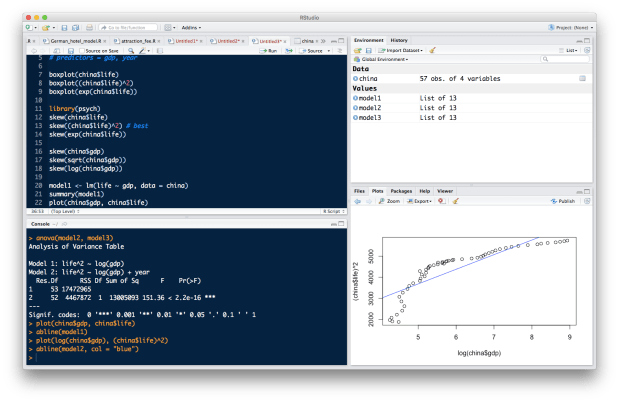Open the Import Dataset menu
The width and height of the screenshot is (619, 402).
pyautogui.click(x=400, y=51)
